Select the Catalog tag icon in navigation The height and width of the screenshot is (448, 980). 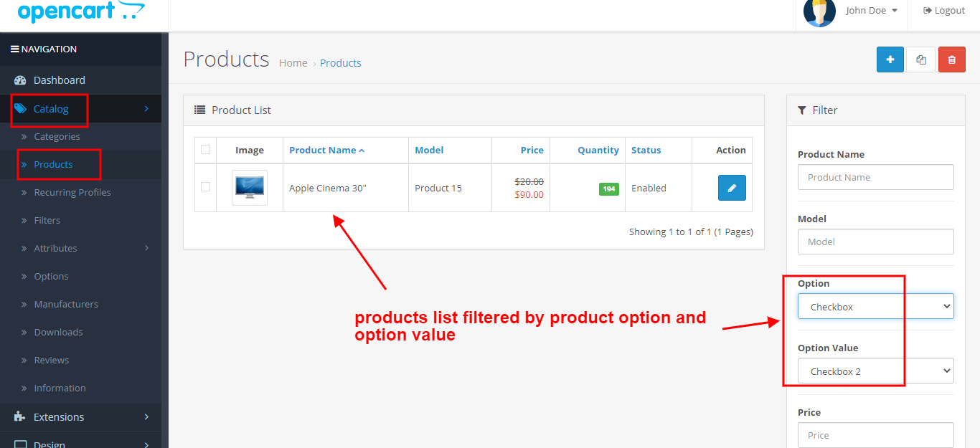(x=22, y=108)
